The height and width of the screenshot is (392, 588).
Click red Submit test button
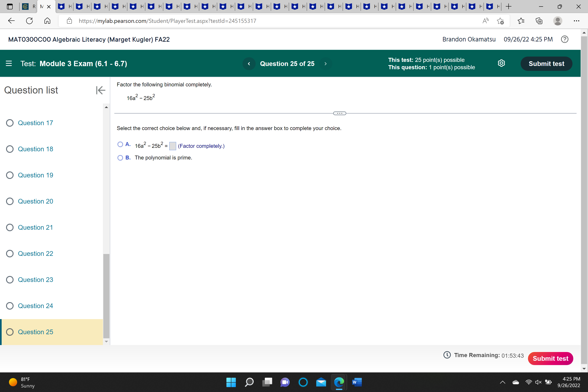tap(550, 358)
